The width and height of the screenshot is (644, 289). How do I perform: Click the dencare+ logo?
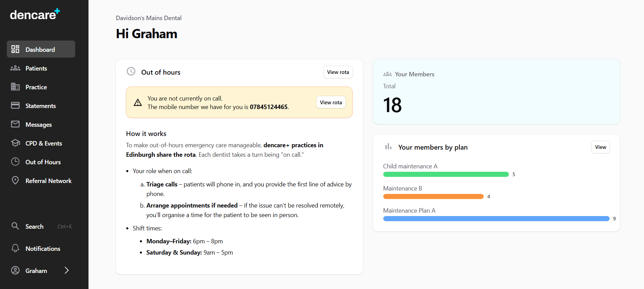pos(35,14)
